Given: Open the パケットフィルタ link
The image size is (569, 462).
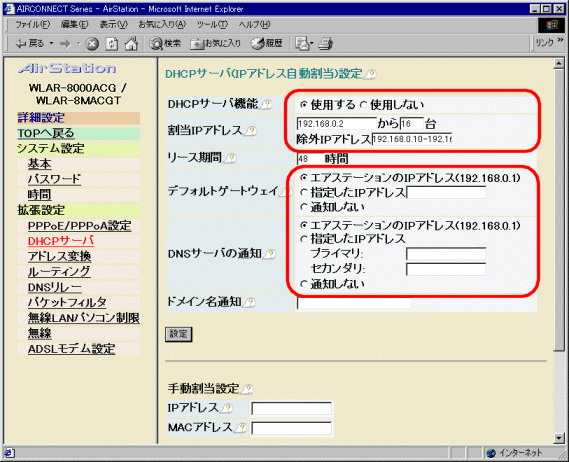Looking at the screenshot, I should click(x=67, y=302).
